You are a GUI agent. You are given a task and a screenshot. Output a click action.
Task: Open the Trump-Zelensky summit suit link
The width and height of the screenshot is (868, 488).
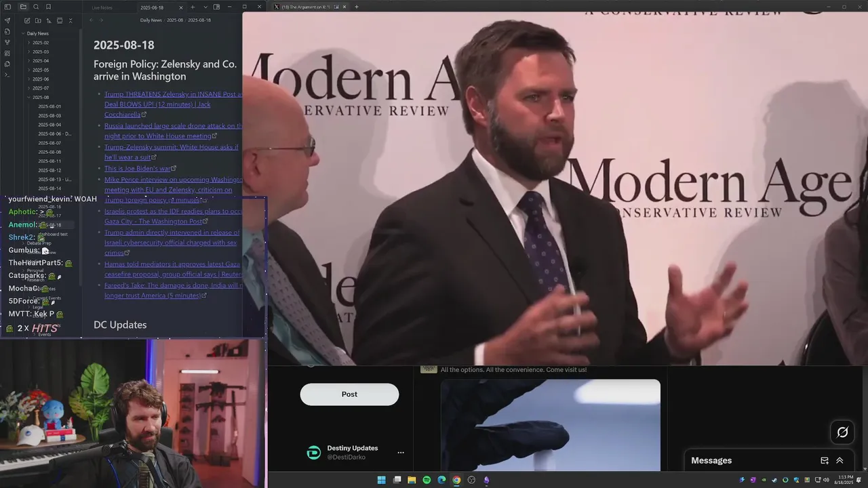172,152
